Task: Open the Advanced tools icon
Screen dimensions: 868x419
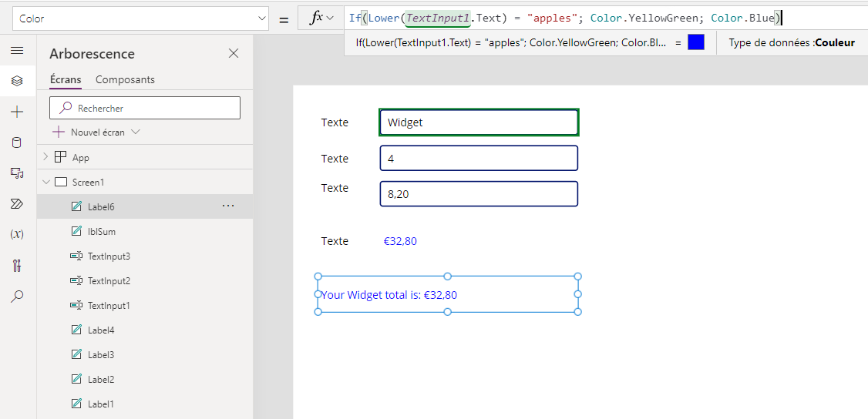Action: [x=17, y=265]
